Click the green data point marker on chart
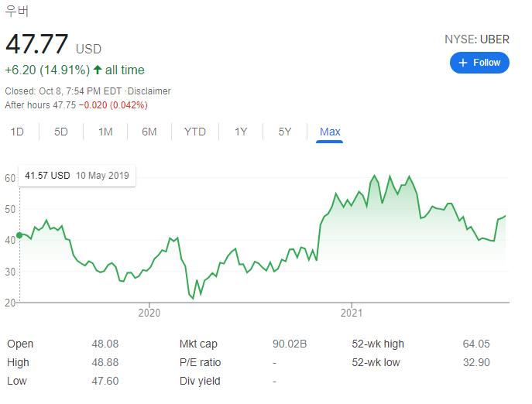532x404 pixels. (19, 235)
